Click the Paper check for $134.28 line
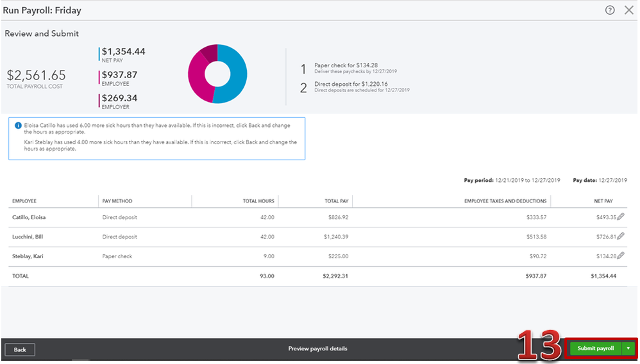Screen dimensions: 640x364 point(346,65)
